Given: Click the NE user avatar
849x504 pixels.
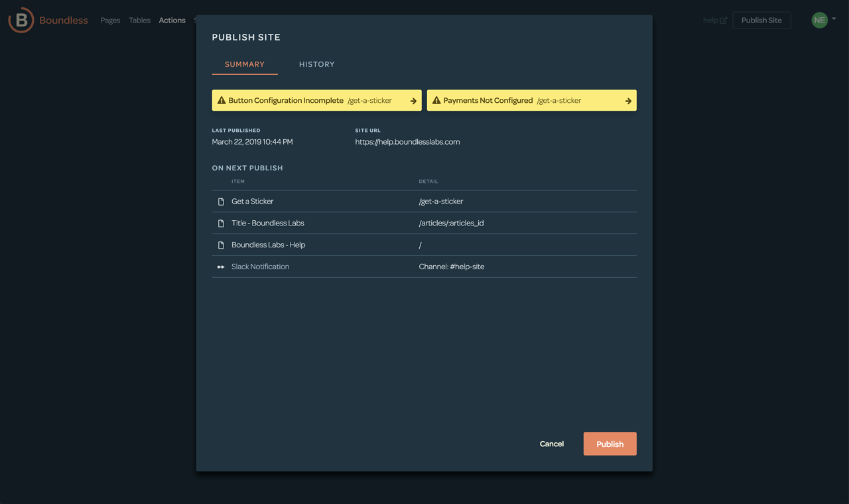Looking at the screenshot, I should pos(820,20).
